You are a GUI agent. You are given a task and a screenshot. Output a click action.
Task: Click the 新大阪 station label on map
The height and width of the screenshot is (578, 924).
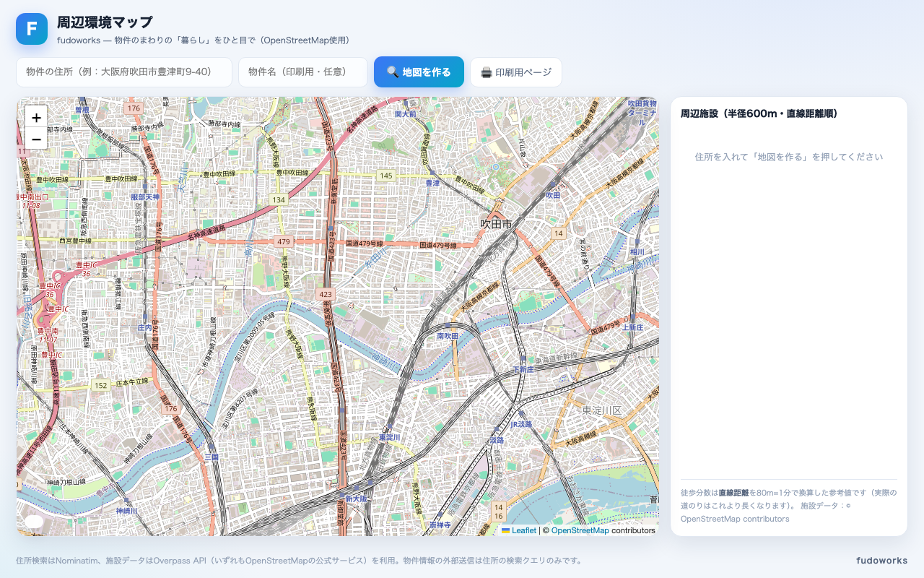[x=356, y=499]
